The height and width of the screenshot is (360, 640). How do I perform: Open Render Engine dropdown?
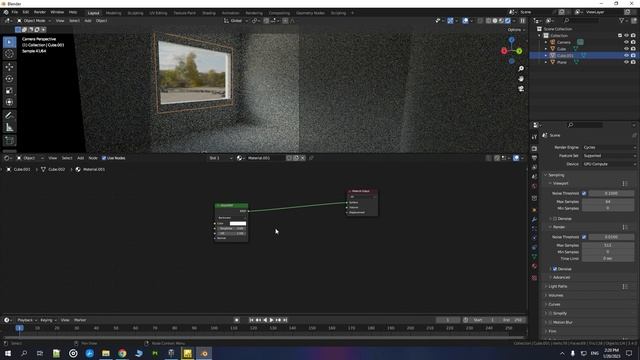609,147
